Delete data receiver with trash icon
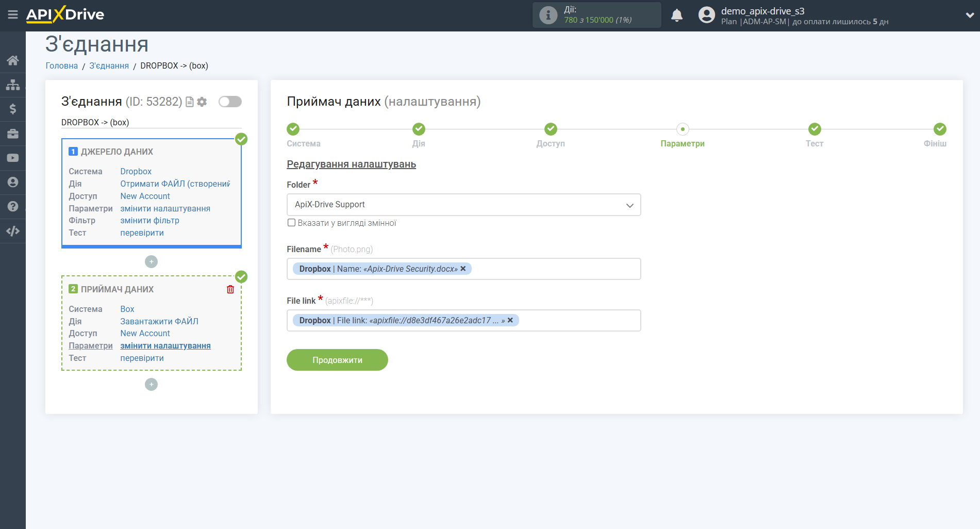This screenshot has width=980, height=529. 230,289
